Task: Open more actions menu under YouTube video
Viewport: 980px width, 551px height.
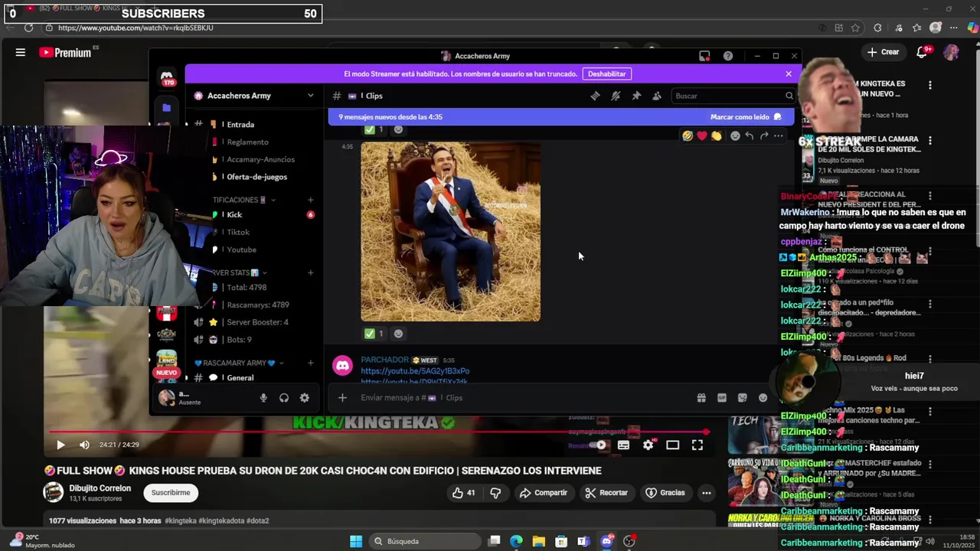Action: tap(706, 493)
